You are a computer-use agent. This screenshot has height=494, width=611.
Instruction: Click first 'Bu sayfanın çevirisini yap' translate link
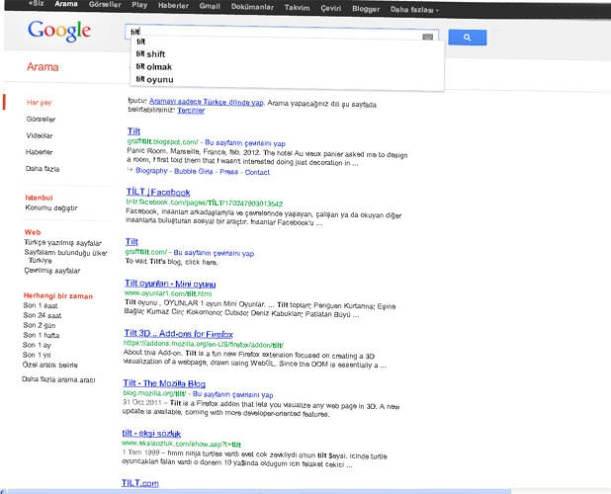pyautogui.click(x=245, y=143)
